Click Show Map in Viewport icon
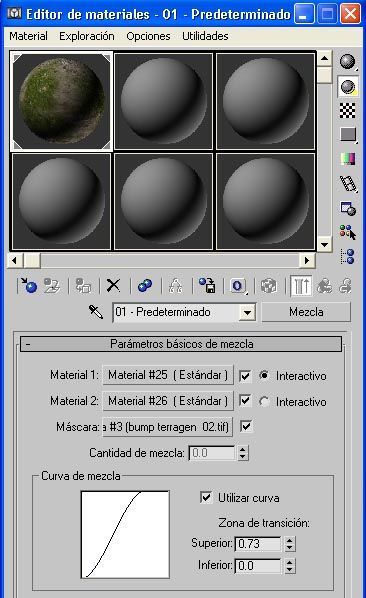 (x=269, y=286)
